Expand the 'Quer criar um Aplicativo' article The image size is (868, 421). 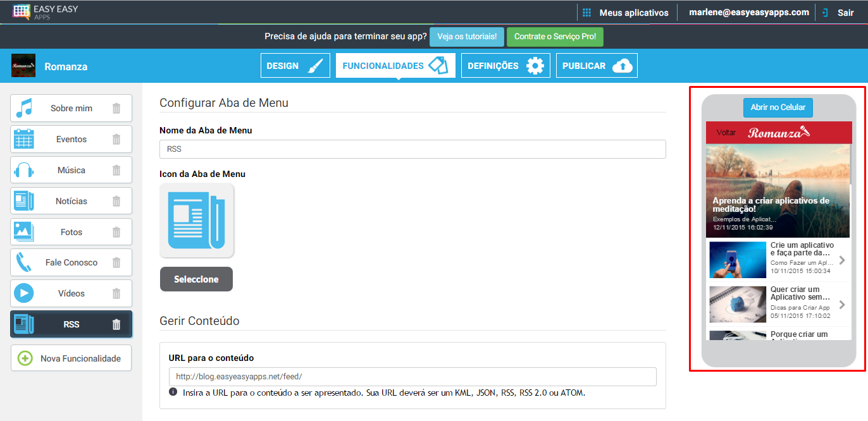coord(842,304)
